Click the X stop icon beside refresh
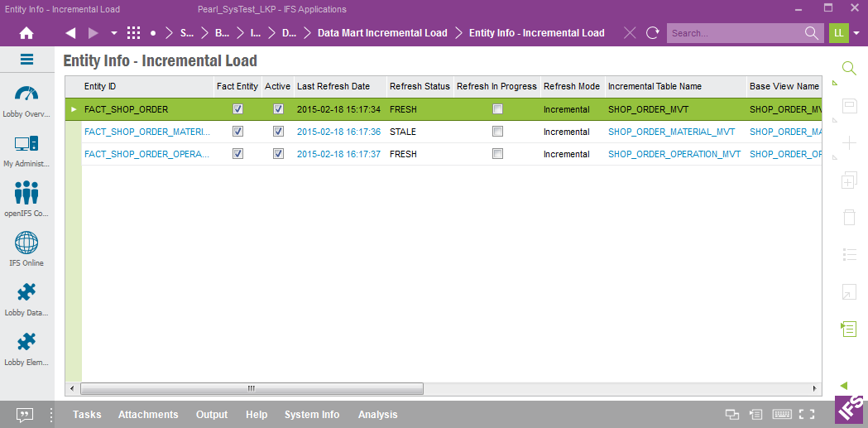The height and width of the screenshot is (428, 868). pos(630,33)
